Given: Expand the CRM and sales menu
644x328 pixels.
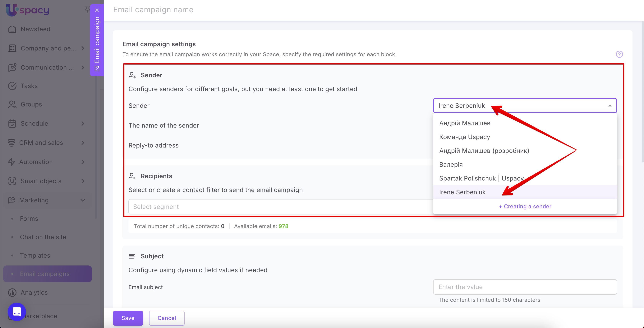Looking at the screenshot, I should [83, 143].
